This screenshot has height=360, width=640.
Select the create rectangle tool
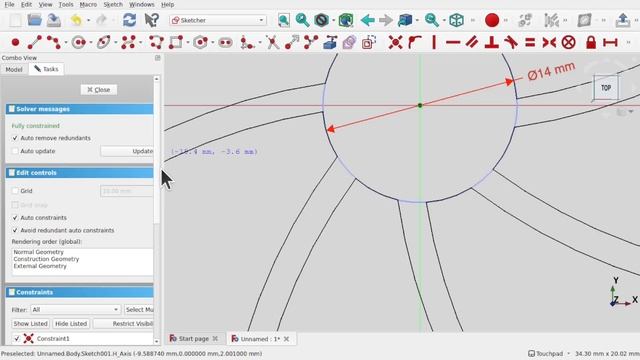(x=176, y=42)
